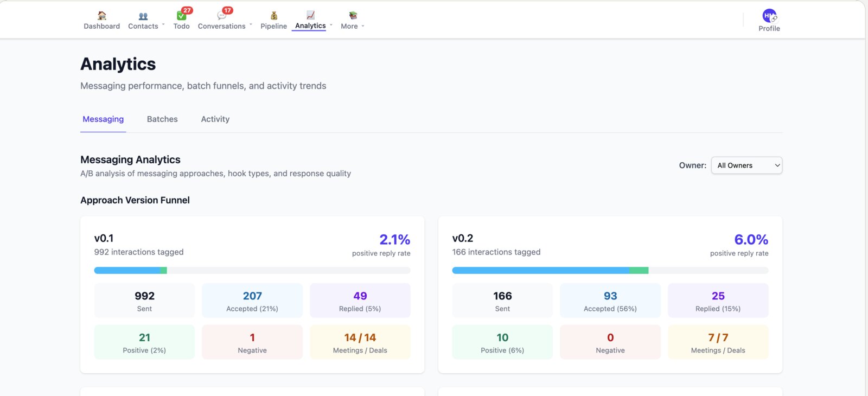
Task: Click the Analytics chart icon
Action: (x=310, y=15)
